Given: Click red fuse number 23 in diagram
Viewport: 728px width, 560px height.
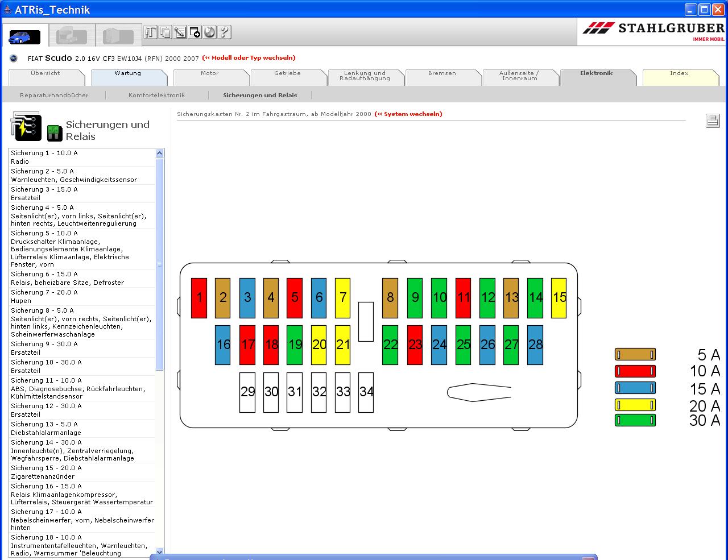Looking at the screenshot, I should (415, 345).
